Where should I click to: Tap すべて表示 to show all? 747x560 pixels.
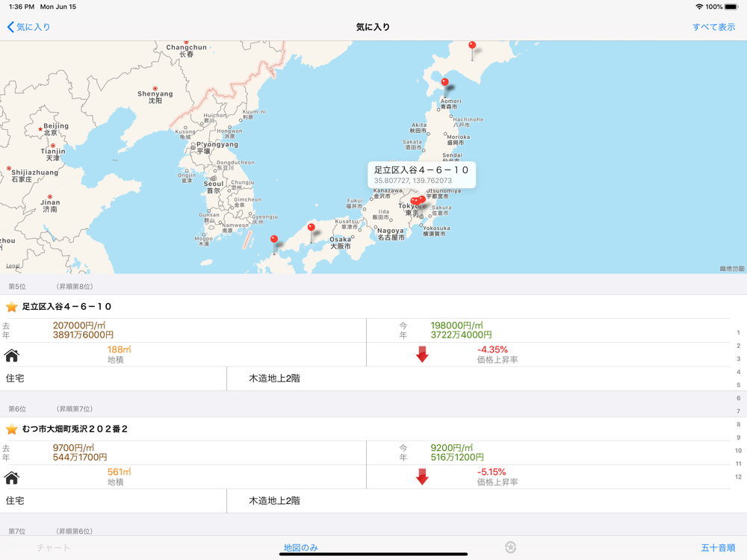(x=713, y=27)
